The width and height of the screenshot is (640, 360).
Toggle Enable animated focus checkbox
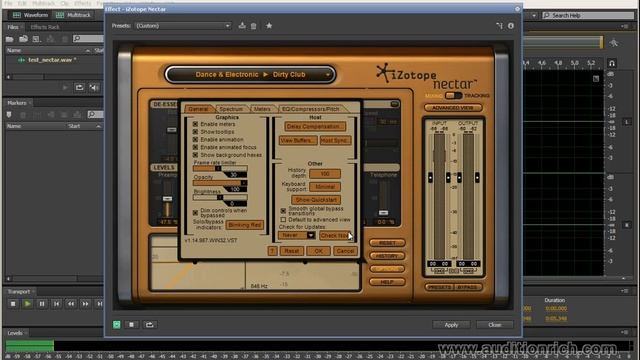coord(195,147)
